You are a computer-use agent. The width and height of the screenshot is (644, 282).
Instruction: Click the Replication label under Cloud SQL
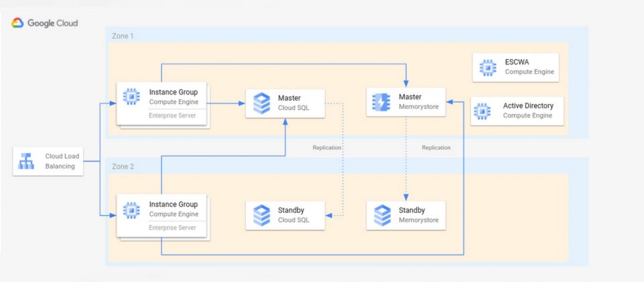tap(327, 148)
